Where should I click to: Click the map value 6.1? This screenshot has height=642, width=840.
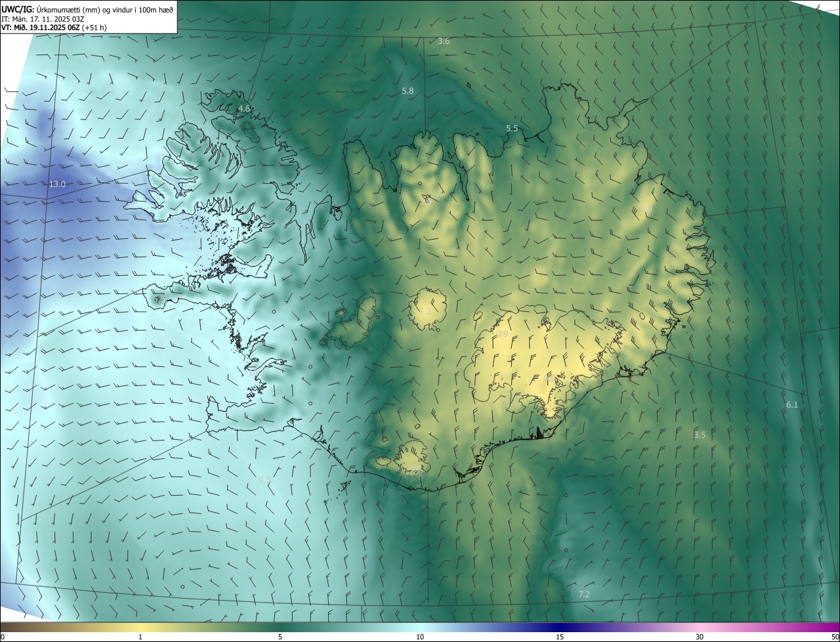[792, 404]
